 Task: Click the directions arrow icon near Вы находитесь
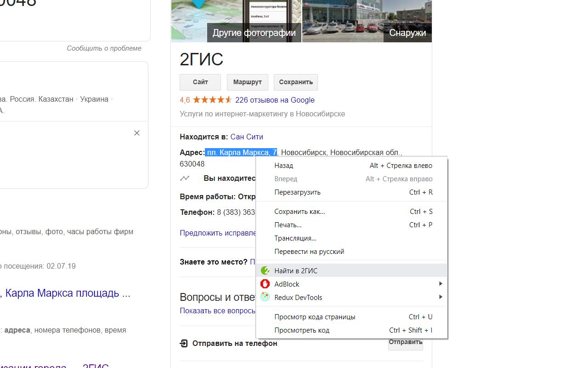[185, 178]
